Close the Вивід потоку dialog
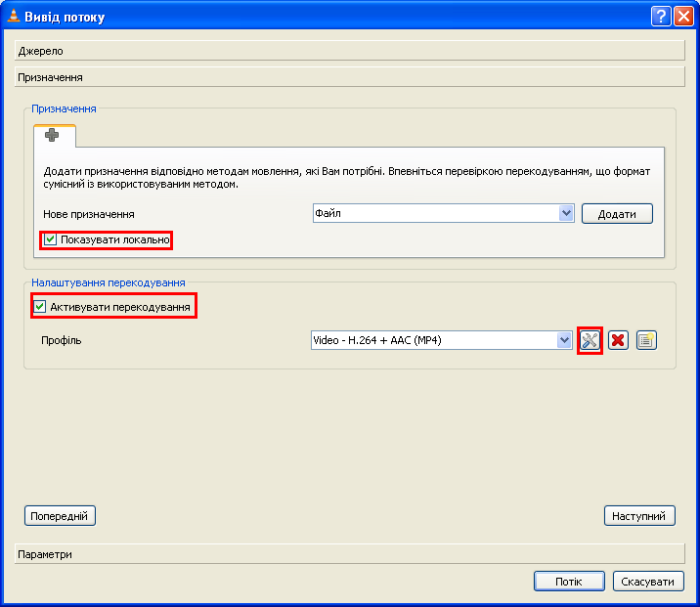This screenshot has height=607, width=700. [683, 17]
